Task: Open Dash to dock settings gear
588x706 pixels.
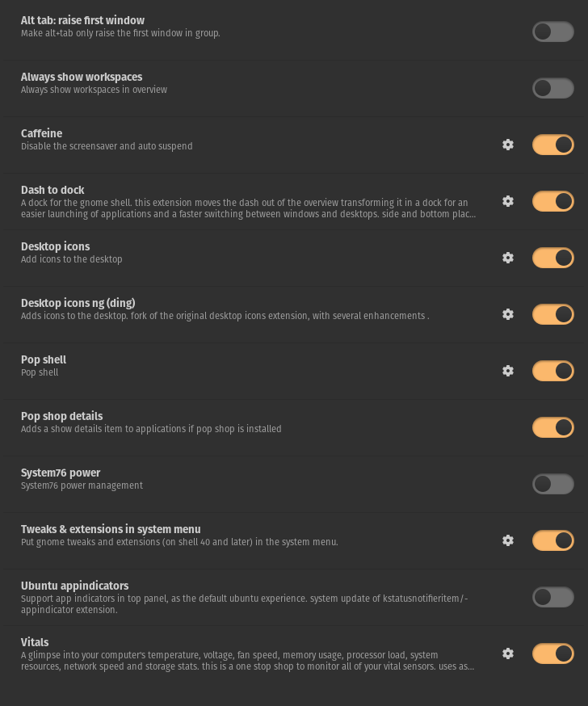Action: point(508,201)
